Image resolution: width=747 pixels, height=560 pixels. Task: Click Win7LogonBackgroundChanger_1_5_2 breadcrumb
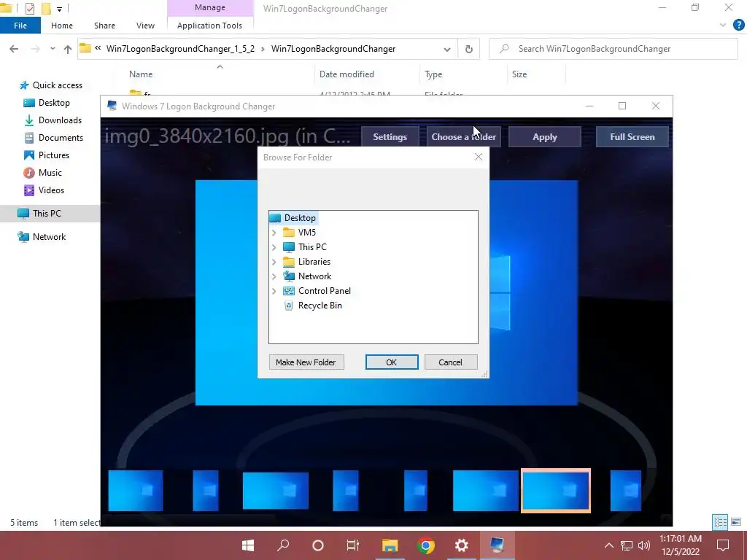180,49
